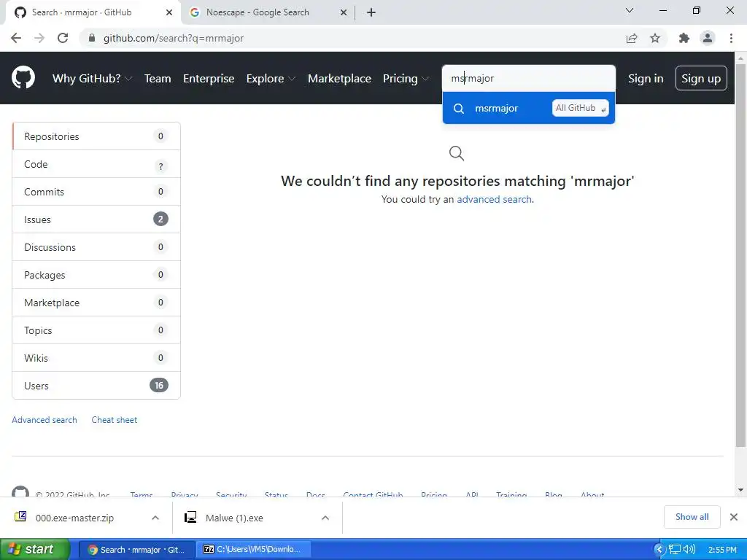The height and width of the screenshot is (560, 747).
Task: Expand the Pricing dropdown menu
Action: point(406,79)
